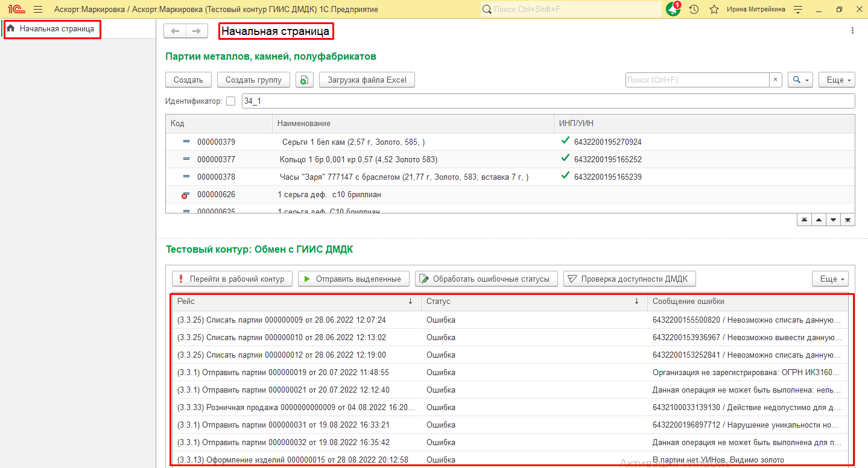Viewport: 868px width, 468px height.
Task: Click the create-by-copying document icon
Action: tap(305, 80)
